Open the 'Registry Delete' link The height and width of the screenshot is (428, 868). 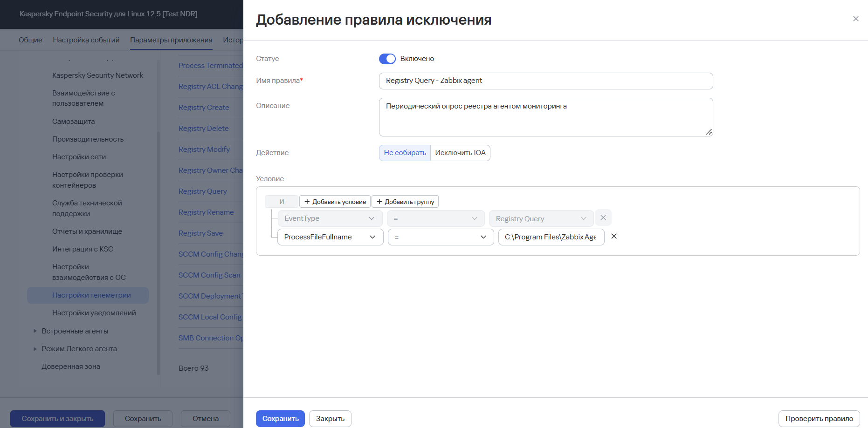[203, 129]
